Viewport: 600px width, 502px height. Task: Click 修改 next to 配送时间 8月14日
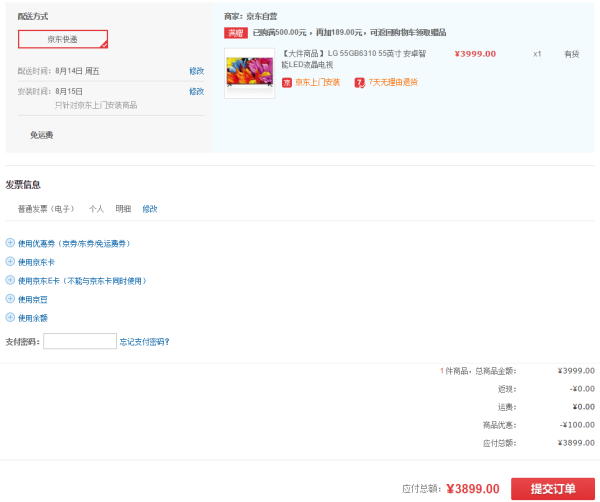[x=196, y=71]
